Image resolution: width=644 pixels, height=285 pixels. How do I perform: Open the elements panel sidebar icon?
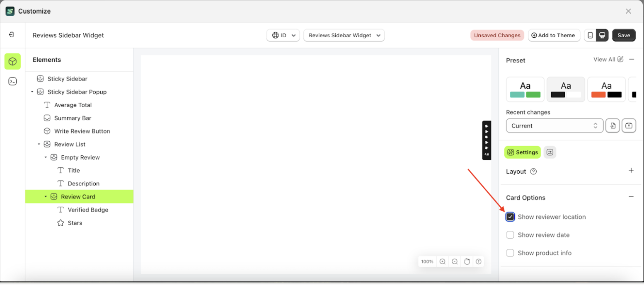pos(12,61)
